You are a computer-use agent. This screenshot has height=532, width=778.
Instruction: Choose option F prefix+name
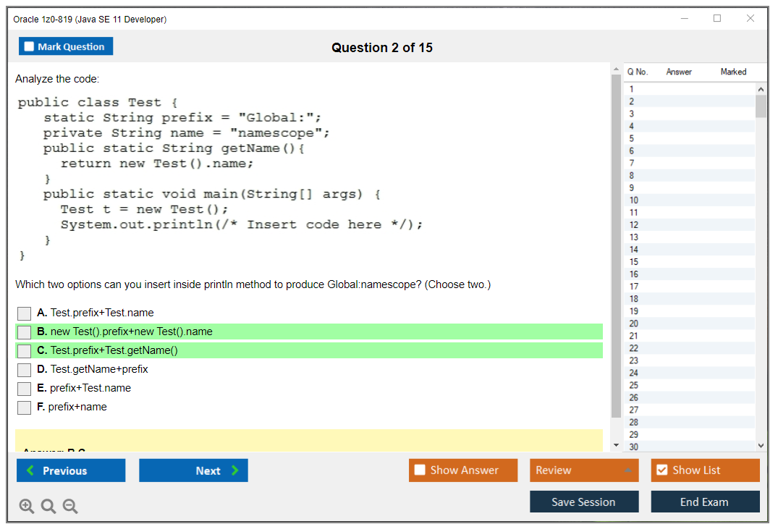point(25,408)
